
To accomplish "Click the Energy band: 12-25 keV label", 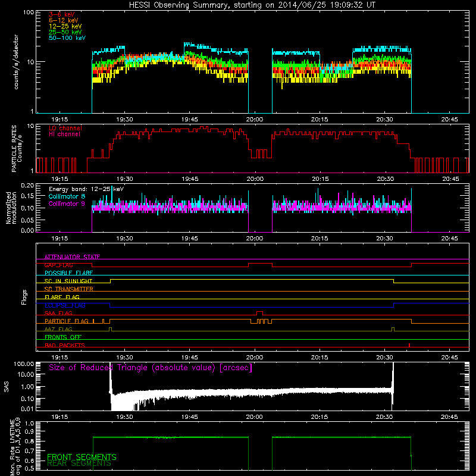I will click(86, 189).
